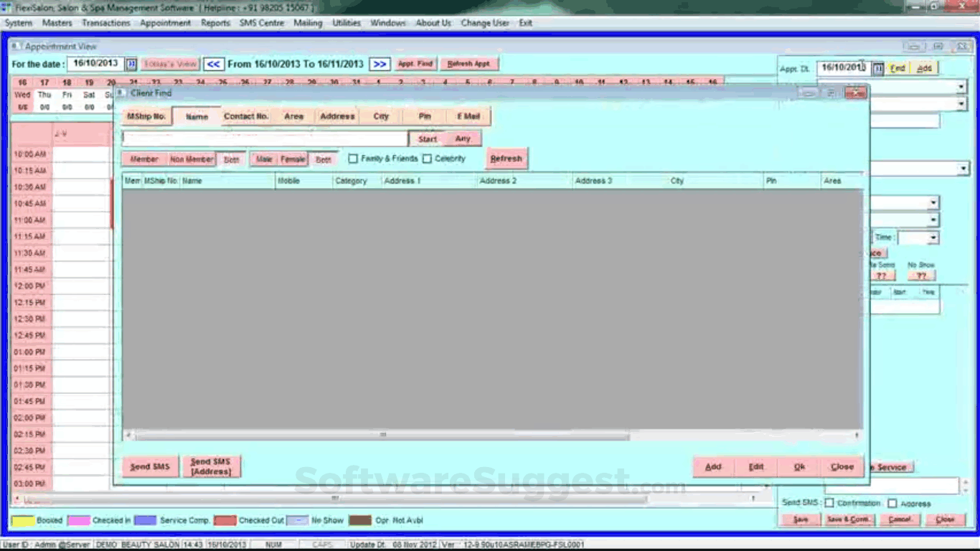Click the Add button in Client Find
The image size is (980, 551).
[713, 466]
